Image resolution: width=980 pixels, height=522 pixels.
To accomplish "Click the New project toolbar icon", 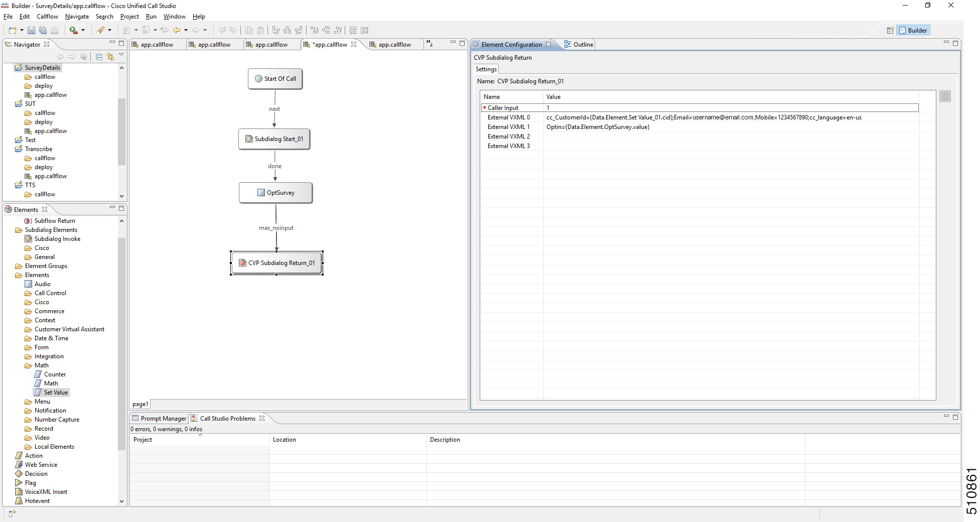I will point(13,30).
